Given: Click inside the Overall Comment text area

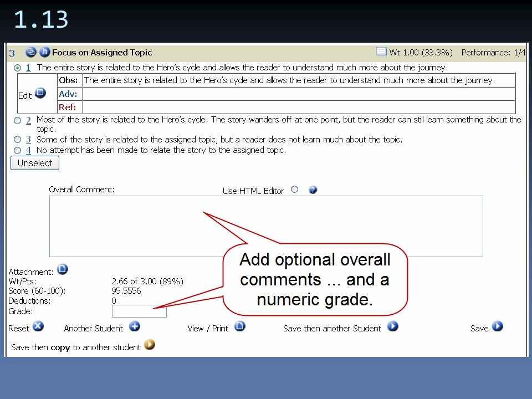Looking at the screenshot, I should pos(266,226).
